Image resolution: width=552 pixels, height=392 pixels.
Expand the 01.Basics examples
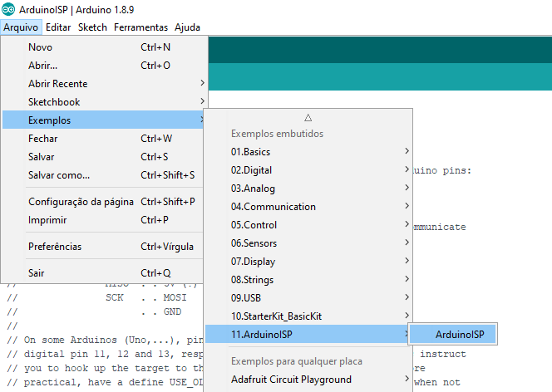point(308,152)
